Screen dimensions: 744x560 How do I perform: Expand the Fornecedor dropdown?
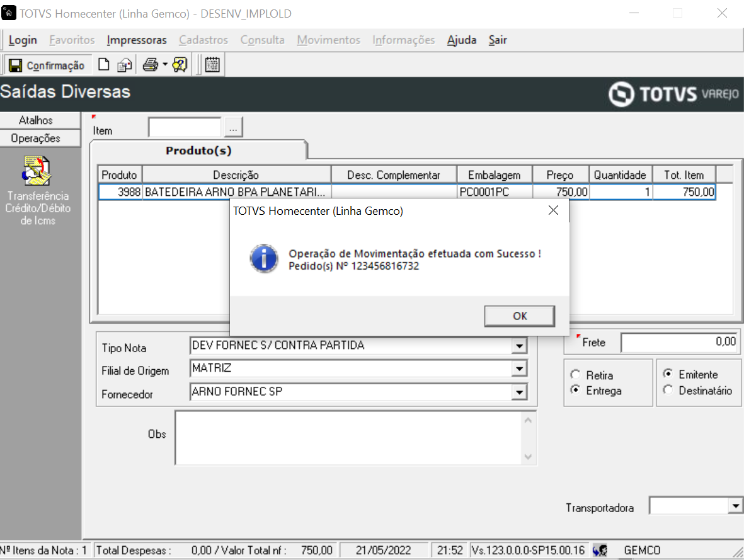[520, 392]
